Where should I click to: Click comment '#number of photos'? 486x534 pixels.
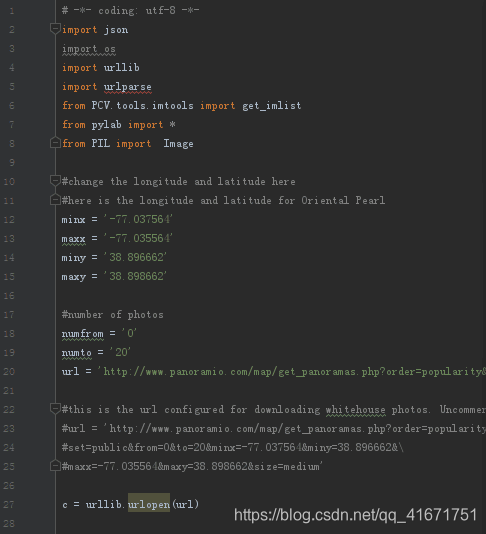pyautogui.click(x=113, y=315)
